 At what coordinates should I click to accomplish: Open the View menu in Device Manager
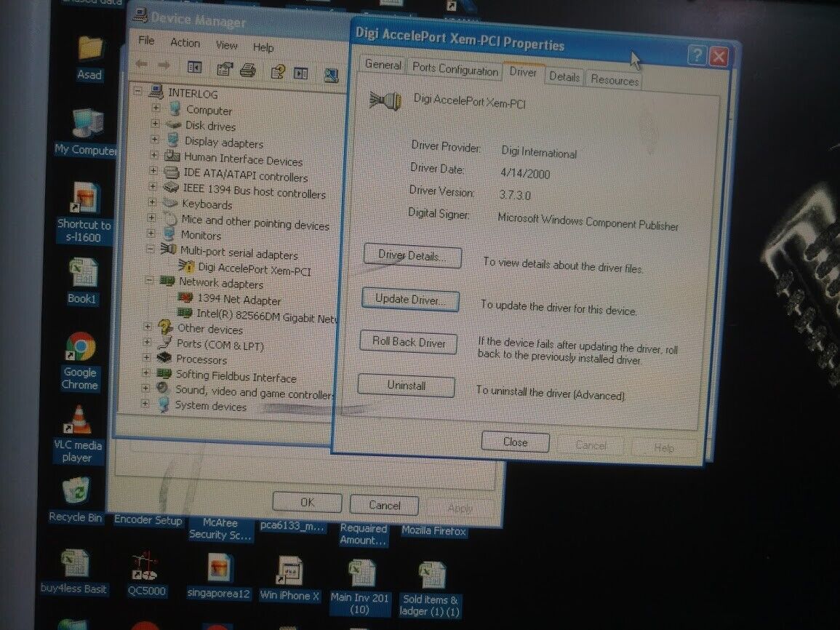pyautogui.click(x=227, y=45)
